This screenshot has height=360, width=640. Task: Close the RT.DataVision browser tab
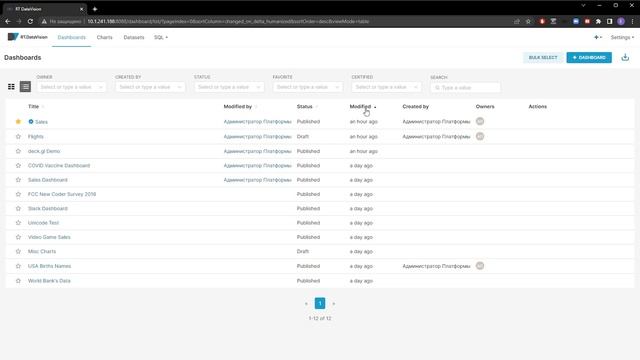(81, 9)
